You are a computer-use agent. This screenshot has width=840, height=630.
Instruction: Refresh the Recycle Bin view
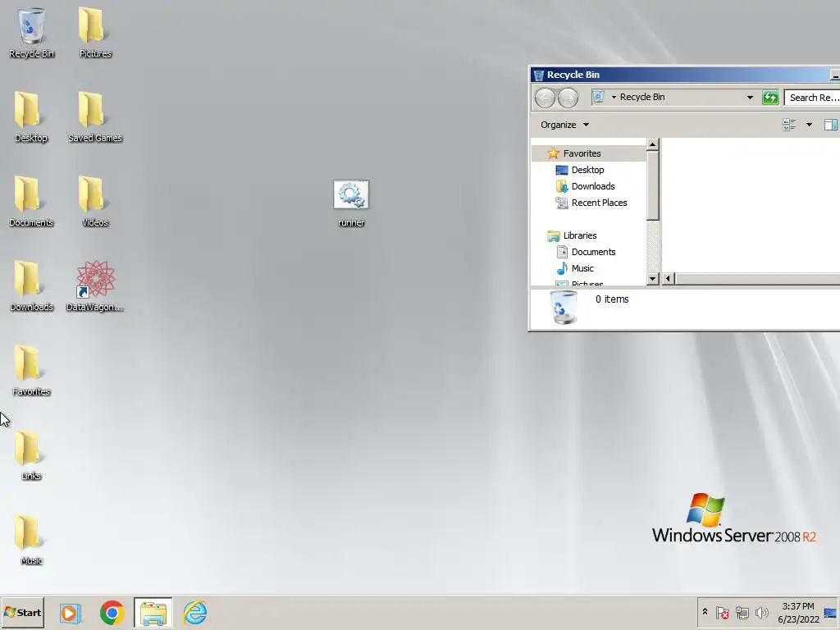[x=769, y=98]
